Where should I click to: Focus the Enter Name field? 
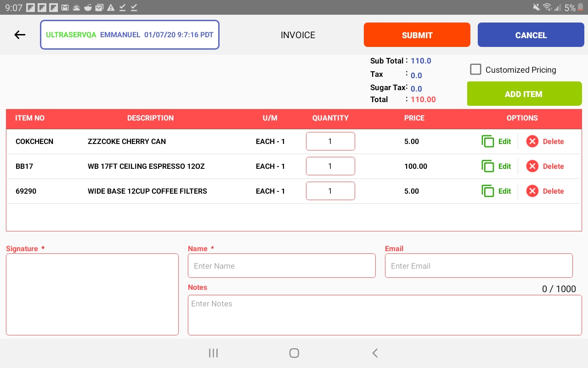click(x=282, y=266)
